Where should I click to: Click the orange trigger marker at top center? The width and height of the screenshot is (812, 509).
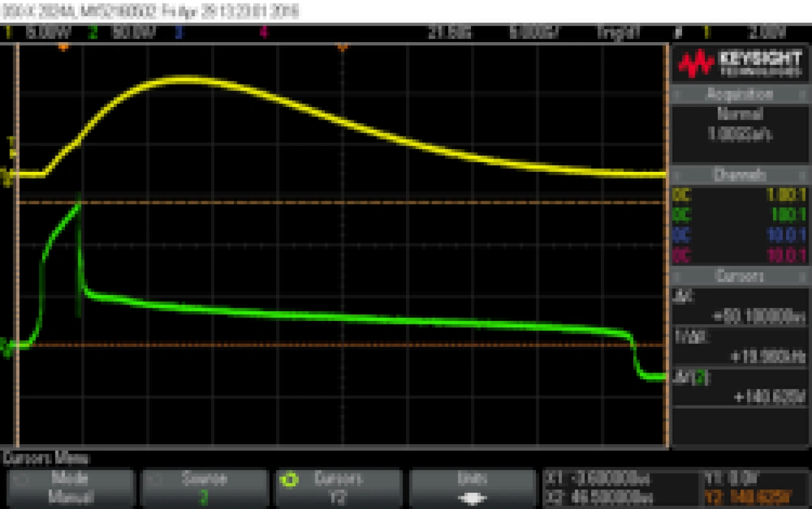342,47
